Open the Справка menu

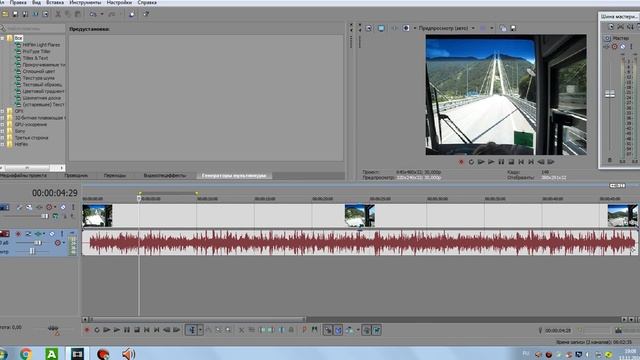(x=147, y=2)
